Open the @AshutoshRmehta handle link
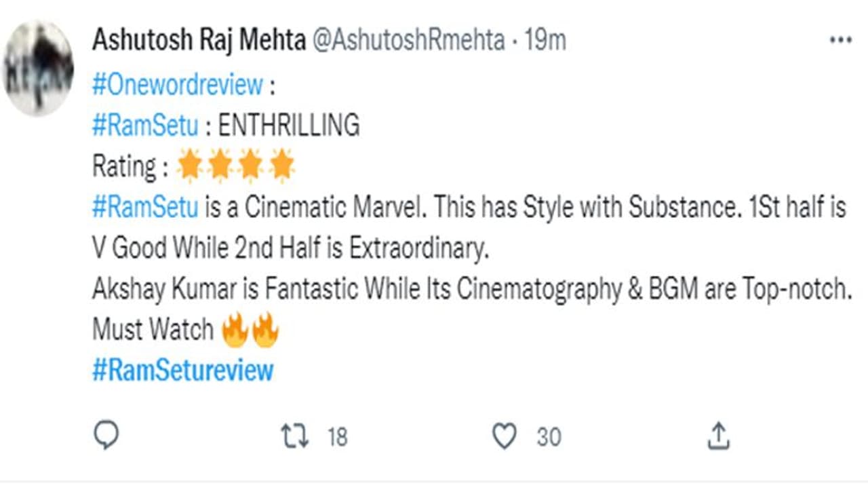This screenshot has height=490, width=868. (408, 41)
